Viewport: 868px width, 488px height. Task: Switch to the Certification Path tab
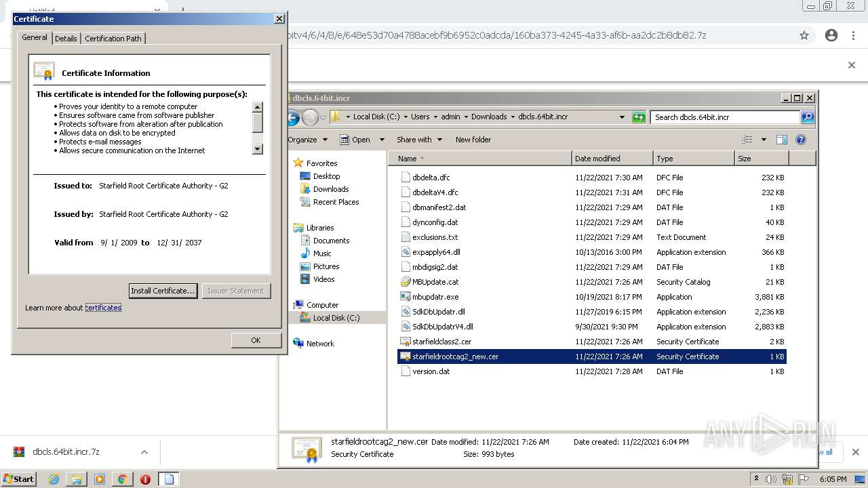[x=113, y=39]
